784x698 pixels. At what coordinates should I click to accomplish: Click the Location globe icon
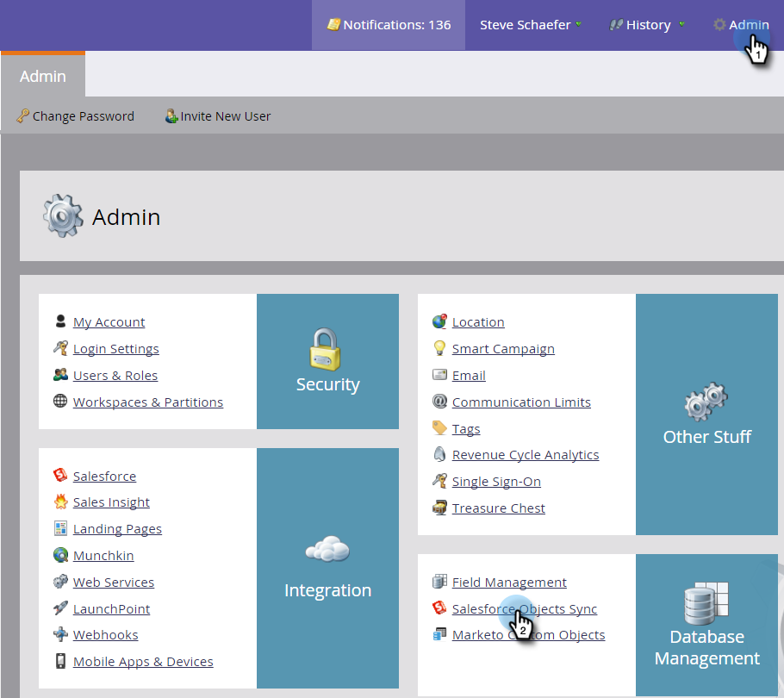coord(439,321)
